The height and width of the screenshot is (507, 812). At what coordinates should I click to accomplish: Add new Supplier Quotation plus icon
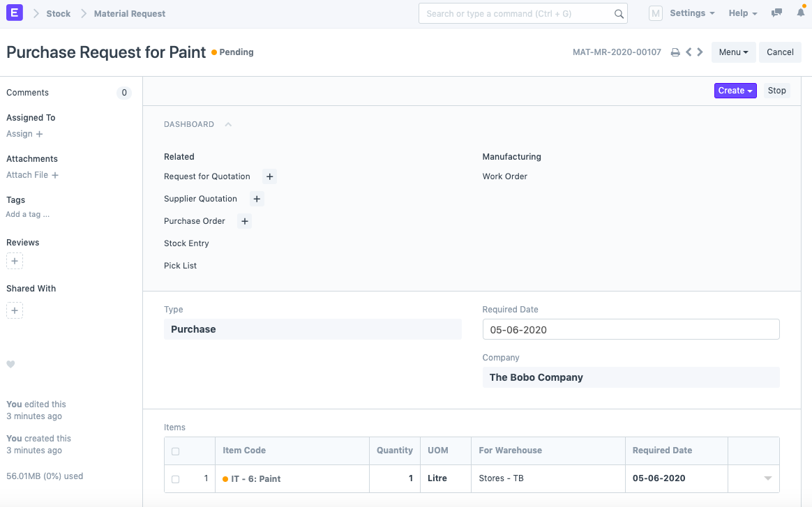tap(257, 199)
